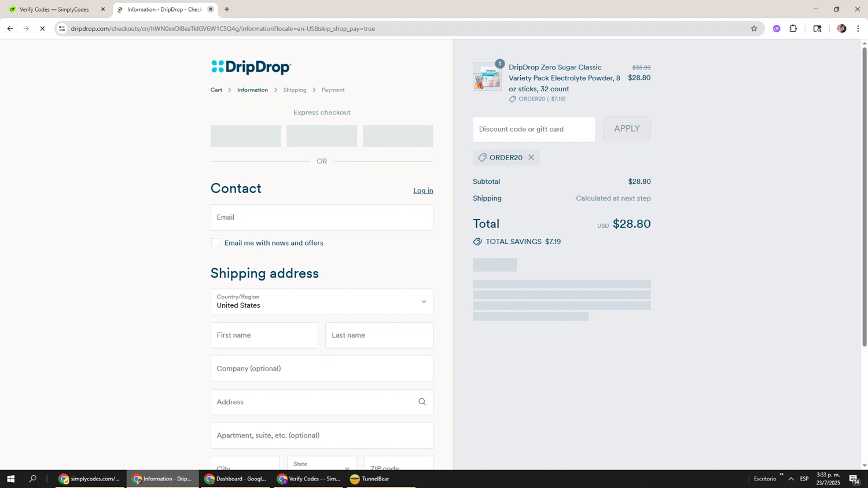Open Windows taskbar search
Screen dimensions: 868x488
coord(32,479)
